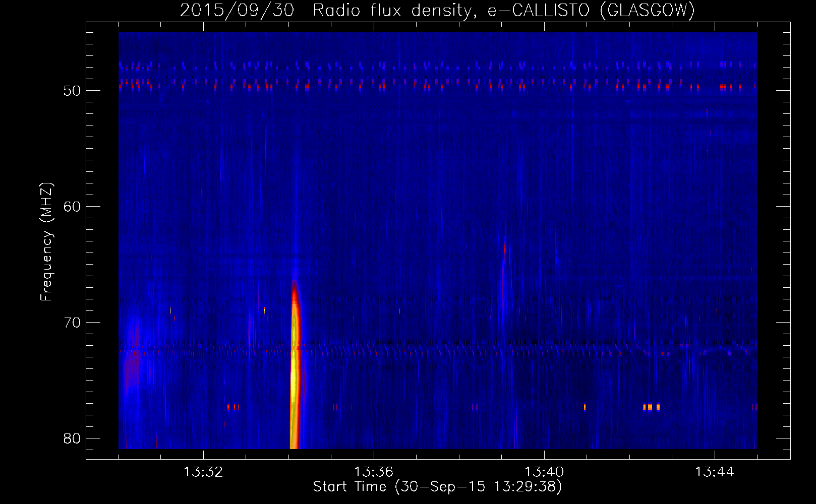Click the 13:44 time tick label

(x=715, y=472)
